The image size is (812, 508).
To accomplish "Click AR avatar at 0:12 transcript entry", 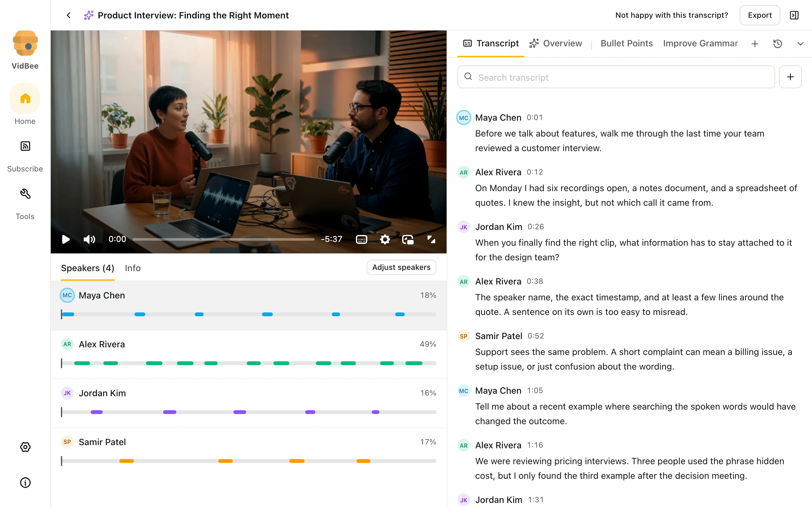I will pyautogui.click(x=464, y=172).
